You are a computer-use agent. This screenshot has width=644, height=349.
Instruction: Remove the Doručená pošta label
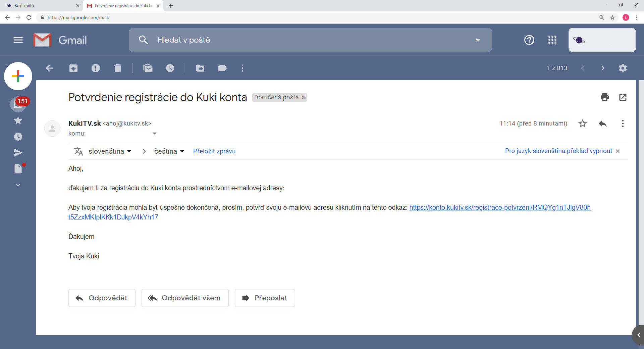point(303,97)
